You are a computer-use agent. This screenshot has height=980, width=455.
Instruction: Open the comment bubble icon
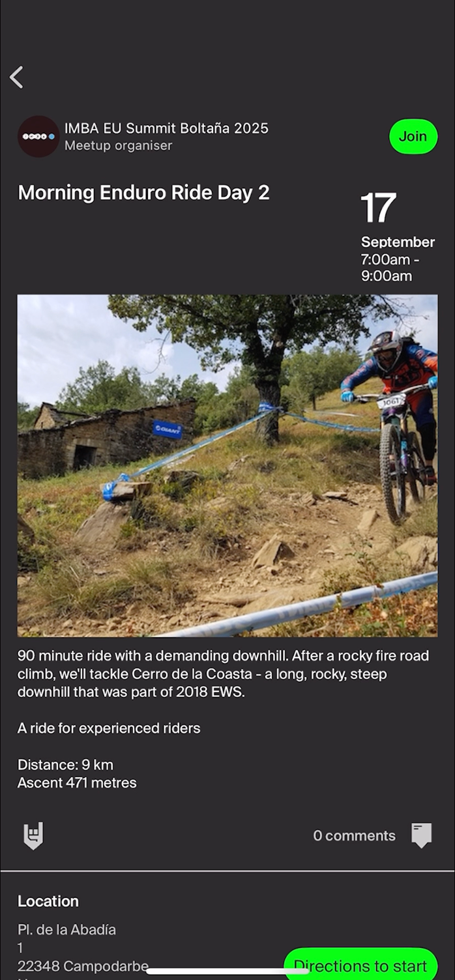(x=422, y=835)
